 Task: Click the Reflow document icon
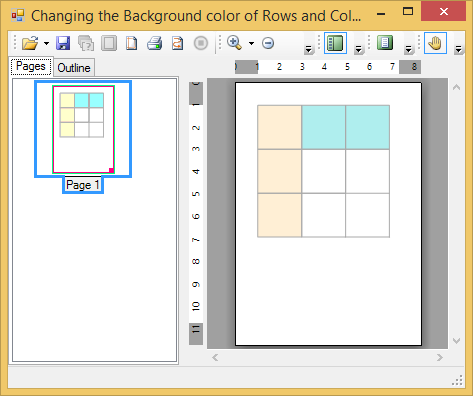177,43
